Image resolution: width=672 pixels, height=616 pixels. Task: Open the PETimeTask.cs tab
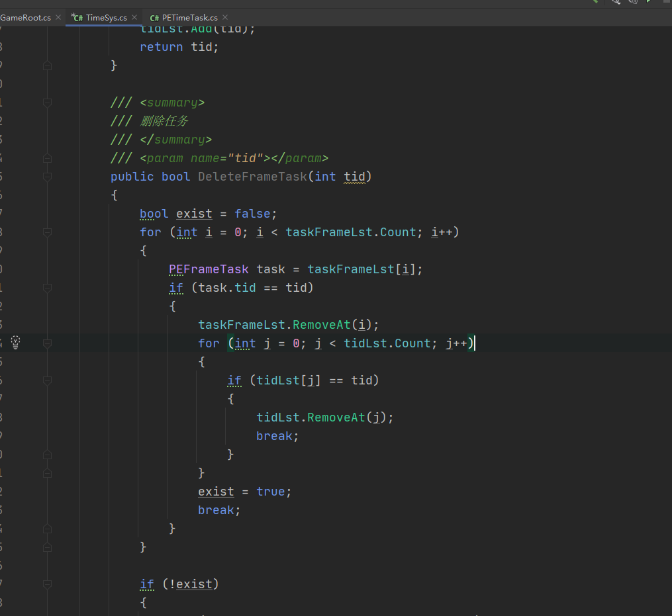click(x=190, y=18)
